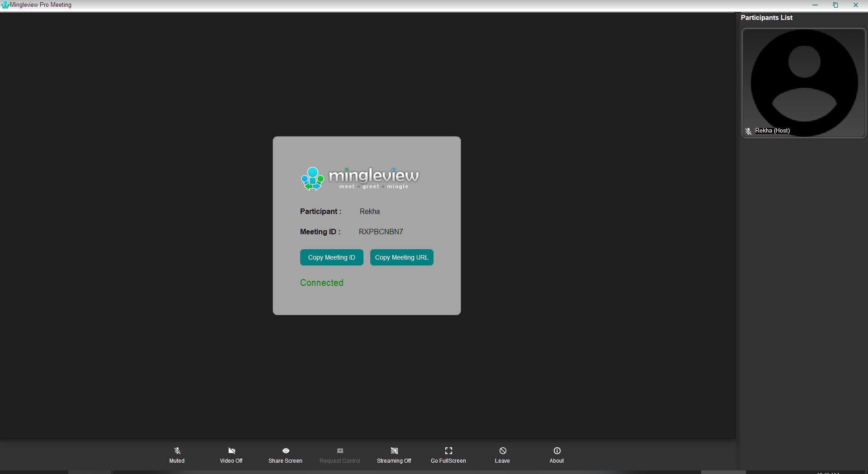The width and height of the screenshot is (868, 474).
Task: Click the green Connected status text
Action: point(321,282)
